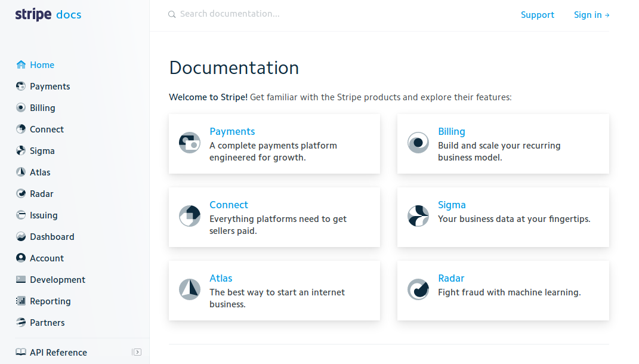Screen dimensions: 639x364
Task: Select Development in the sidebar
Action: coord(57,280)
